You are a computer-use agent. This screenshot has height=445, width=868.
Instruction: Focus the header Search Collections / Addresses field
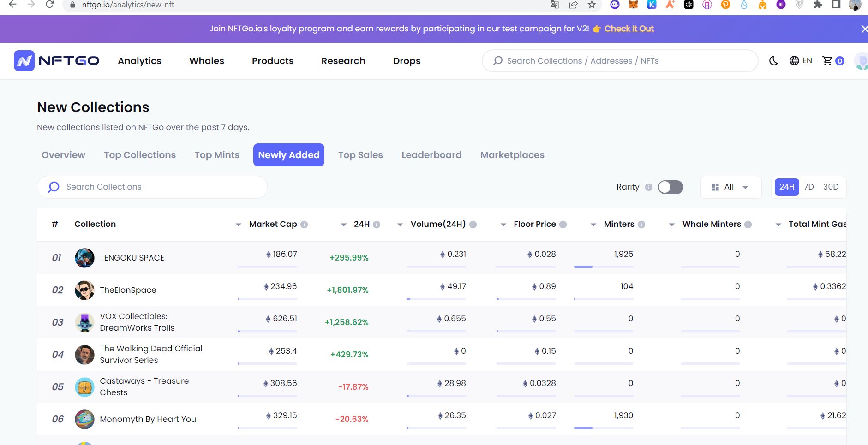(620, 61)
